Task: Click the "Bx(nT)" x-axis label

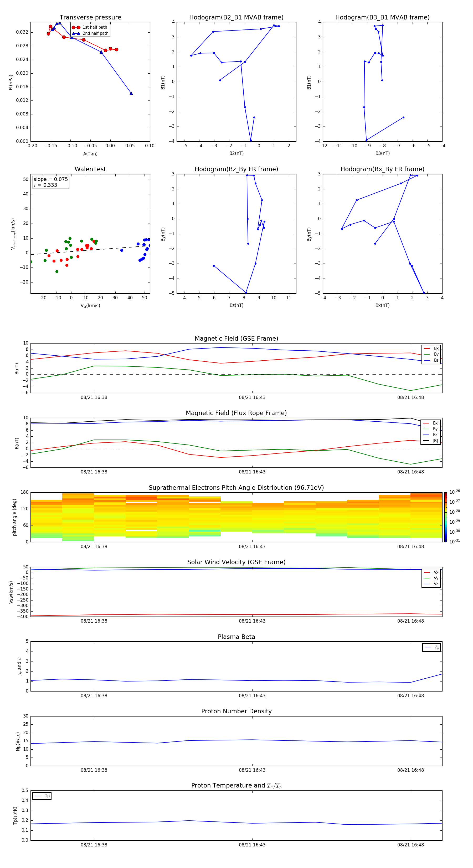Action: [x=382, y=305]
